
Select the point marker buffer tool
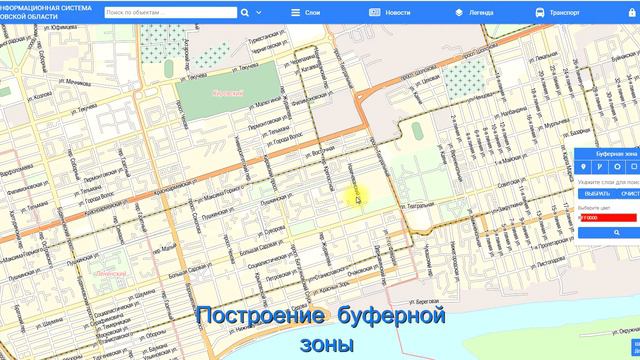[583, 167]
